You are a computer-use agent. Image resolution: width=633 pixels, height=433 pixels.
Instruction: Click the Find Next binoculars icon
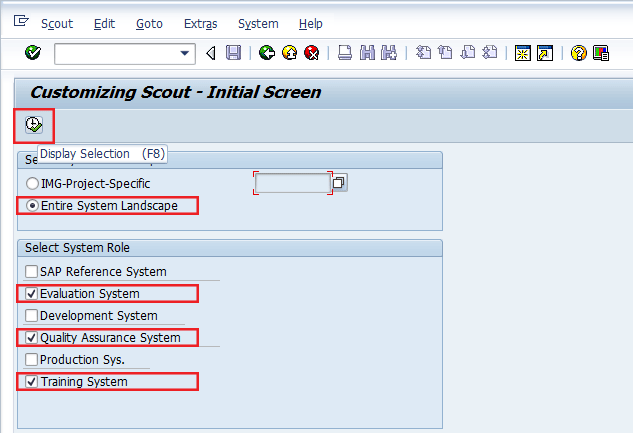pyautogui.click(x=389, y=53)
